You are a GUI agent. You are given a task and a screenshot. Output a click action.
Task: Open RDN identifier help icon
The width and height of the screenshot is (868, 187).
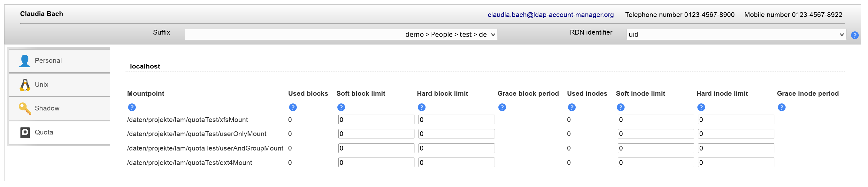tap(855, 35)
